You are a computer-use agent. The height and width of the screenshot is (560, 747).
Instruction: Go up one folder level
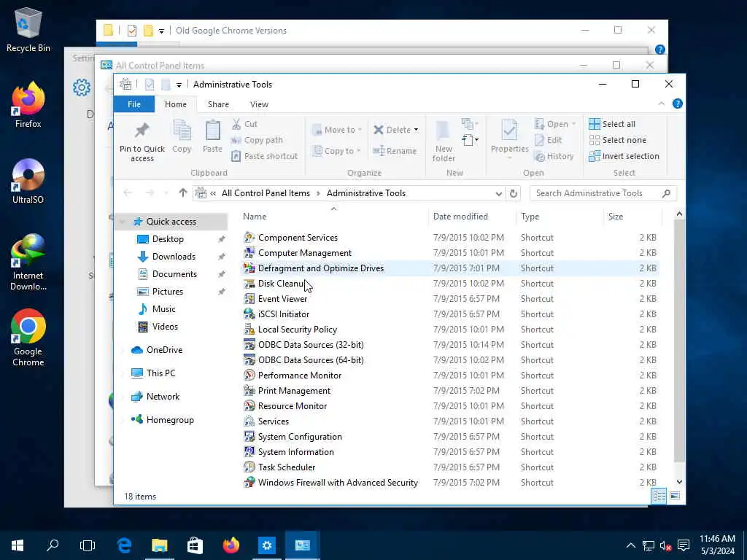pyautogui.click(x=182, y=192)
